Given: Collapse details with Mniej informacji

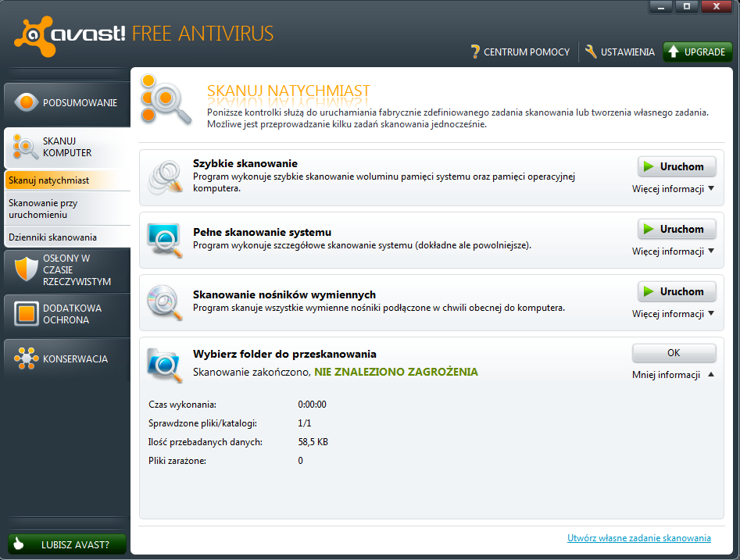Looking at the screenshot, I should pos(673,375).
